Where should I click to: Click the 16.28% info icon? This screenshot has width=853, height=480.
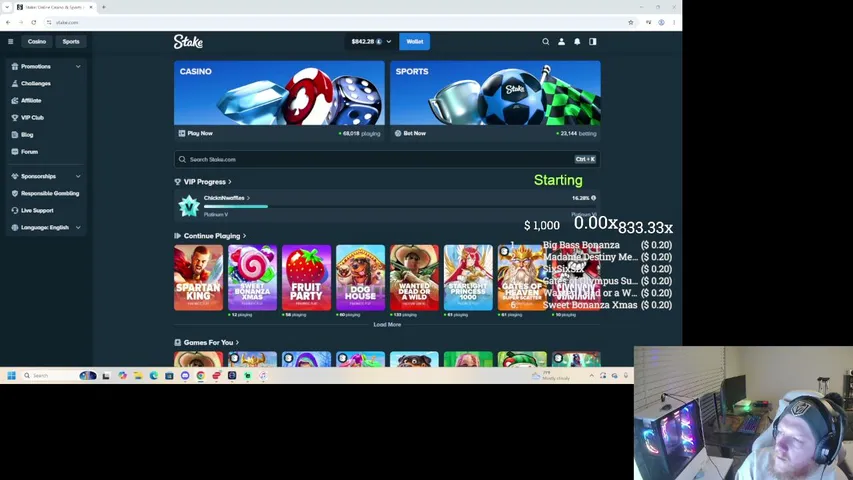pyautogui.click(x=594, y=198)
